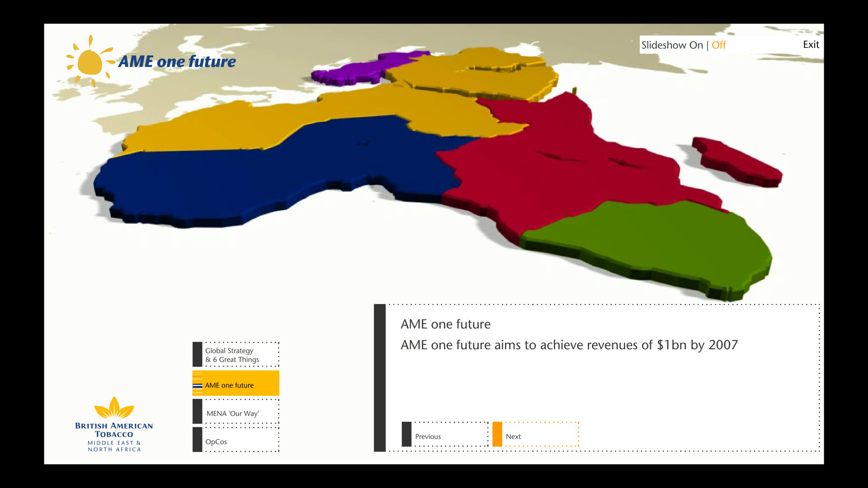Open the MENA 'Our Way' section
The image size is (868, 488).
(232, 413)
